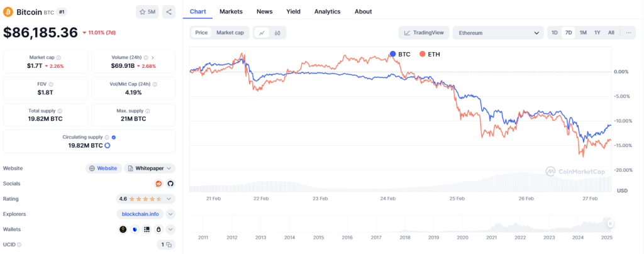
Task: Select the Market cap toggle option
Action: coord(230,33)
